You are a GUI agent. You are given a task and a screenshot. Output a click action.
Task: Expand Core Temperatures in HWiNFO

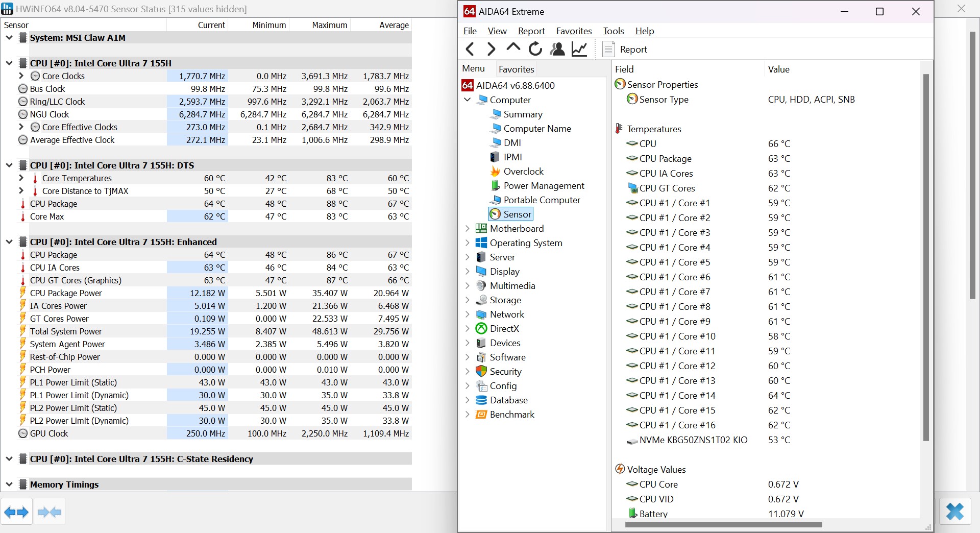click(21, 178)
